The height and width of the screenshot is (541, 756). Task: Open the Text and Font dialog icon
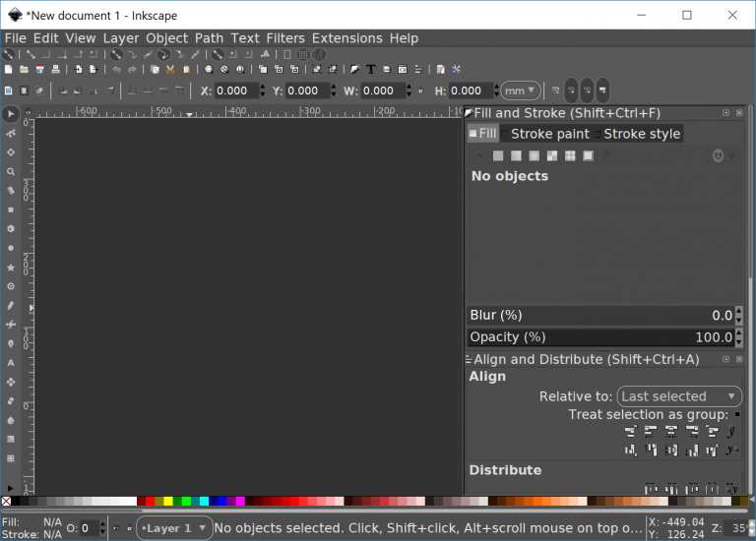coord(370,70)
